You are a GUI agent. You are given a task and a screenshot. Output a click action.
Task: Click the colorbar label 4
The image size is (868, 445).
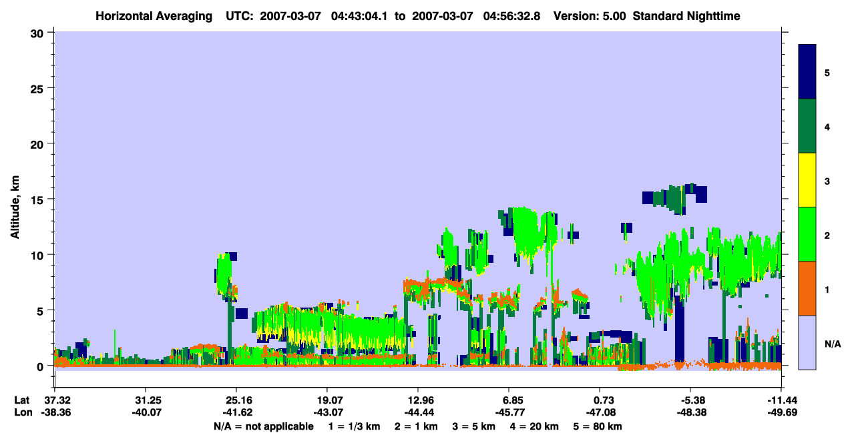(x=827, y=126)
